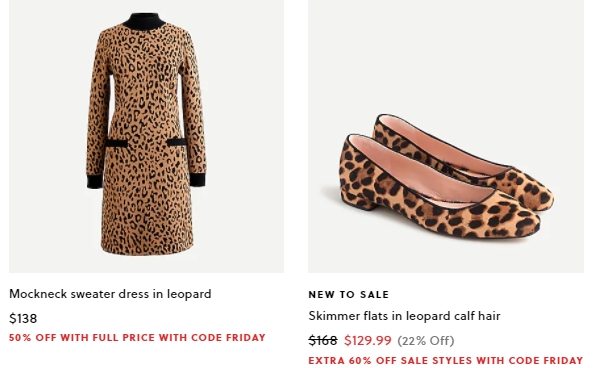Click the crossed-out $168 original price
Screen dimensions: 595x368
point(323,340)
